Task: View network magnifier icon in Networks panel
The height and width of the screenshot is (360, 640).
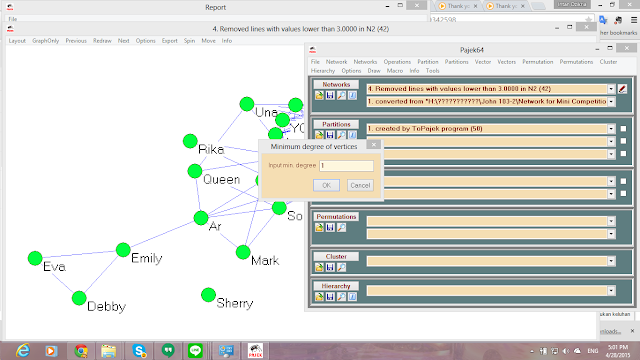Action: click(341, 96)
